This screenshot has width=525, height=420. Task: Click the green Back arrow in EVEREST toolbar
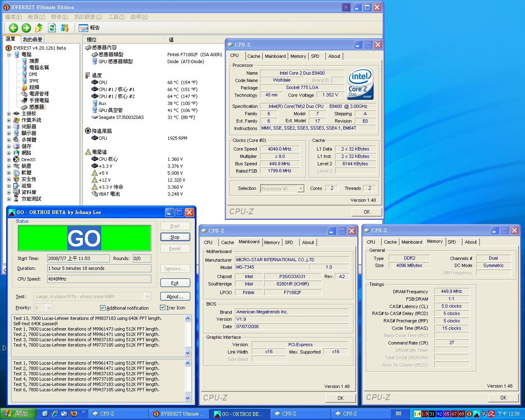point(14,28)
